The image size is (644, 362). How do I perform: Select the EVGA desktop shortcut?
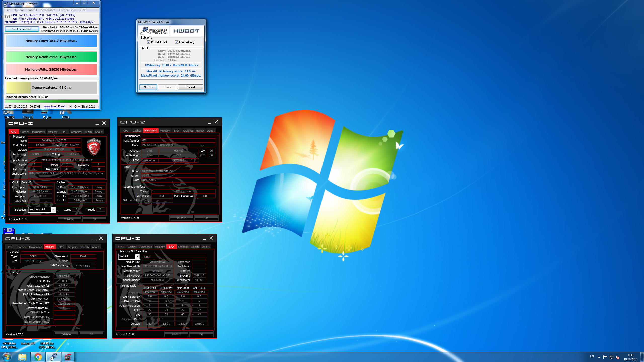click(x=66, y=114)
